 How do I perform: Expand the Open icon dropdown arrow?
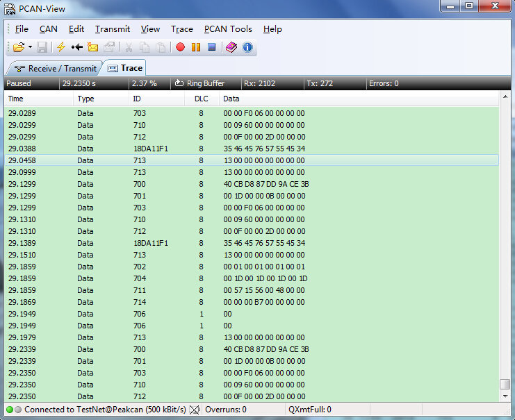[30, 47]
